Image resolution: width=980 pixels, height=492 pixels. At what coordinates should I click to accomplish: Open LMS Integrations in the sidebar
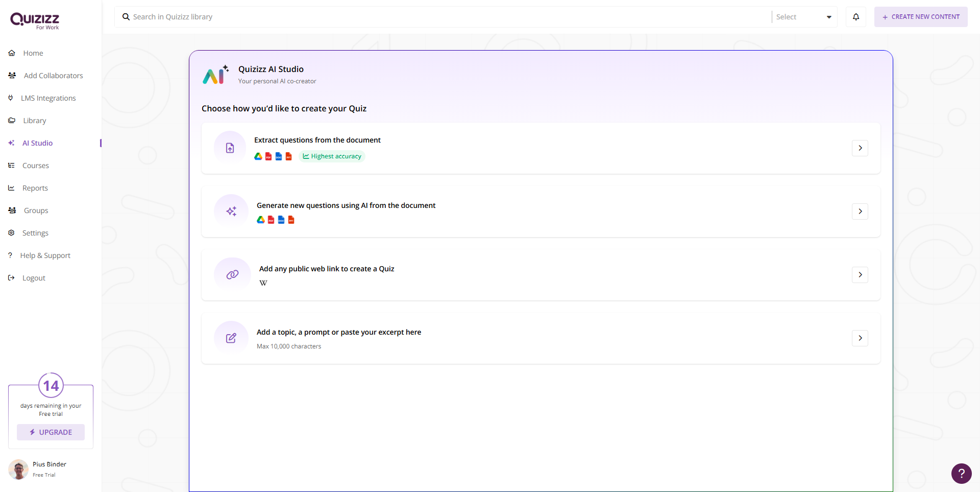(x=48, y=98)
